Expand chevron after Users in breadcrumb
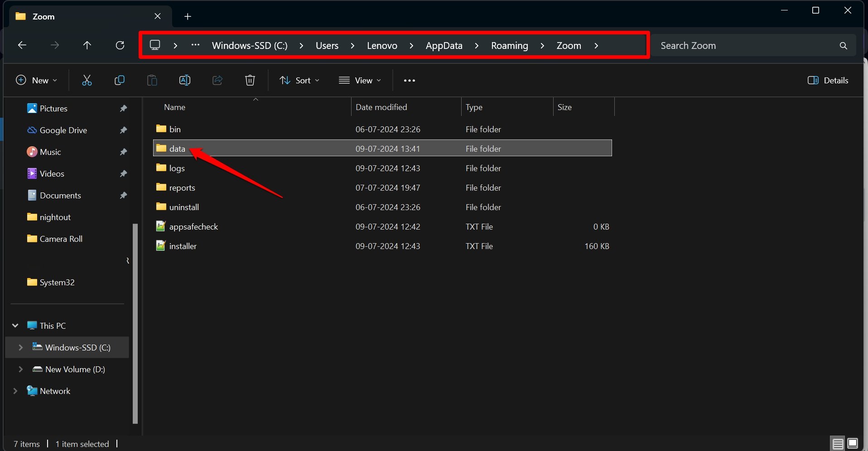868x451 pixels. (x=352, y=46)
